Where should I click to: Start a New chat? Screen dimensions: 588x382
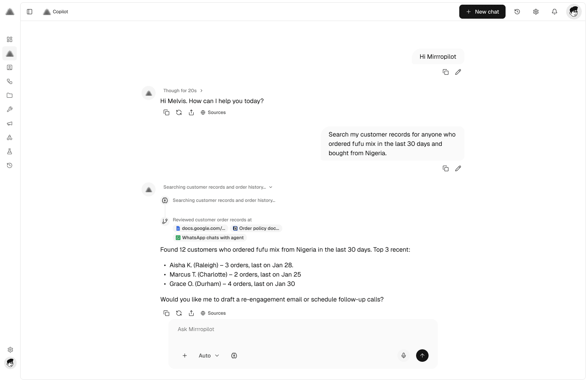482,12
